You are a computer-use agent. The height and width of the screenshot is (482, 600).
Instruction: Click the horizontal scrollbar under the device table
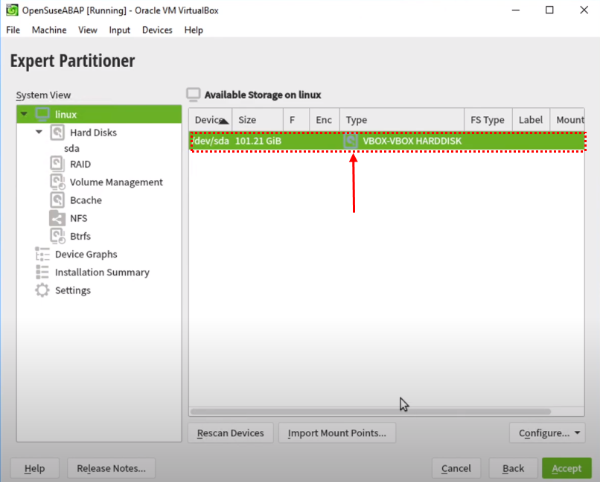pos(370,412)
